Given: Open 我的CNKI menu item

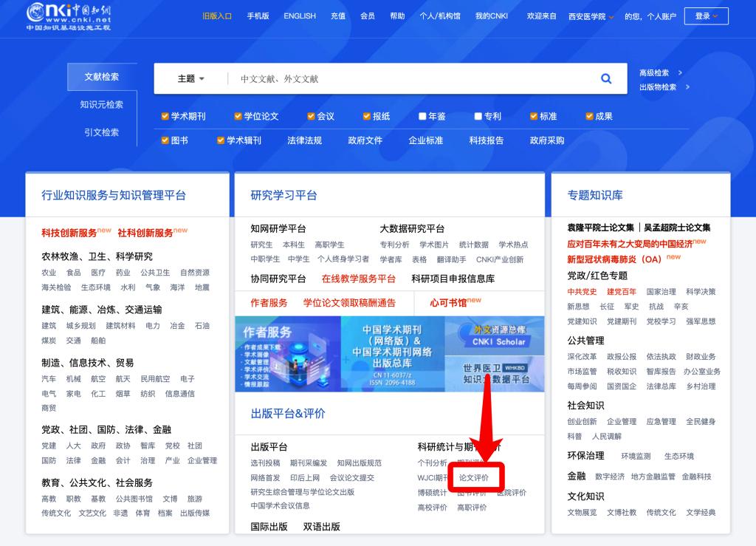Looking at the screenshot, I should pos(492,16).
